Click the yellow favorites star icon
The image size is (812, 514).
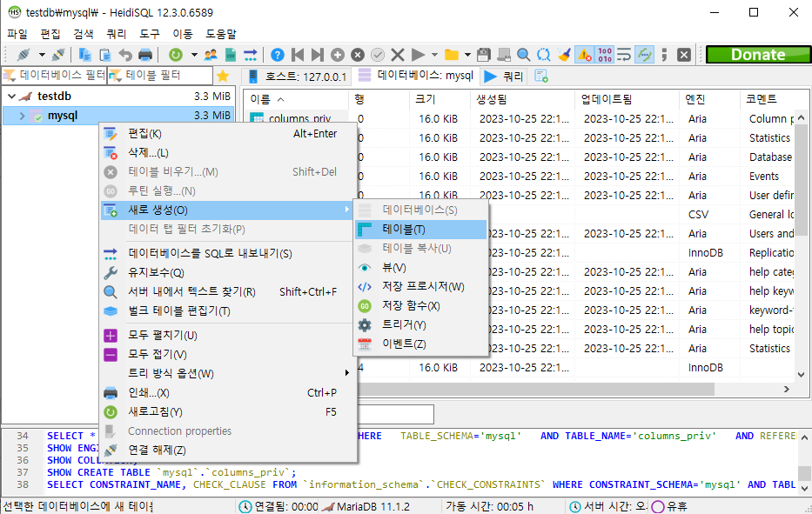coord(223,76)
